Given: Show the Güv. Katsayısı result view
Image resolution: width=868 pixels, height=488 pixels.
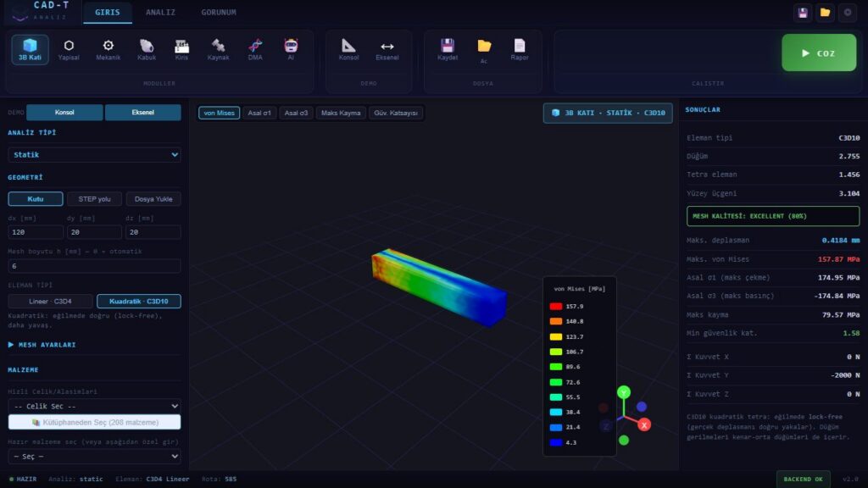Looking at the screenshot, I should 396,113.
